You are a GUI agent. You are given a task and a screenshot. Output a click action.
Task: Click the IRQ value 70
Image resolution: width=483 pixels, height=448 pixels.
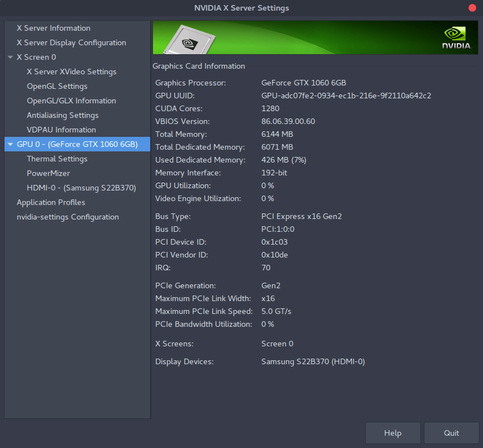266,268
